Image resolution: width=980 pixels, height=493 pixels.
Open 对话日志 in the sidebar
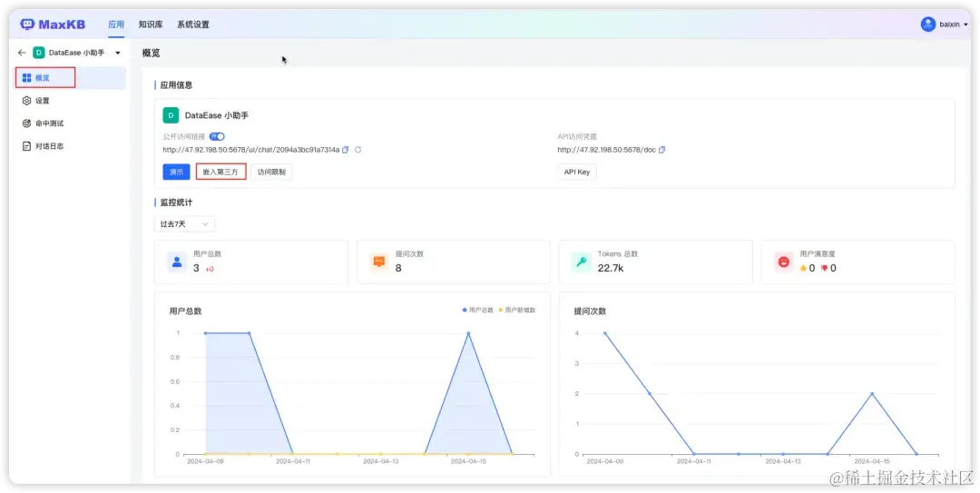point(71,146)
